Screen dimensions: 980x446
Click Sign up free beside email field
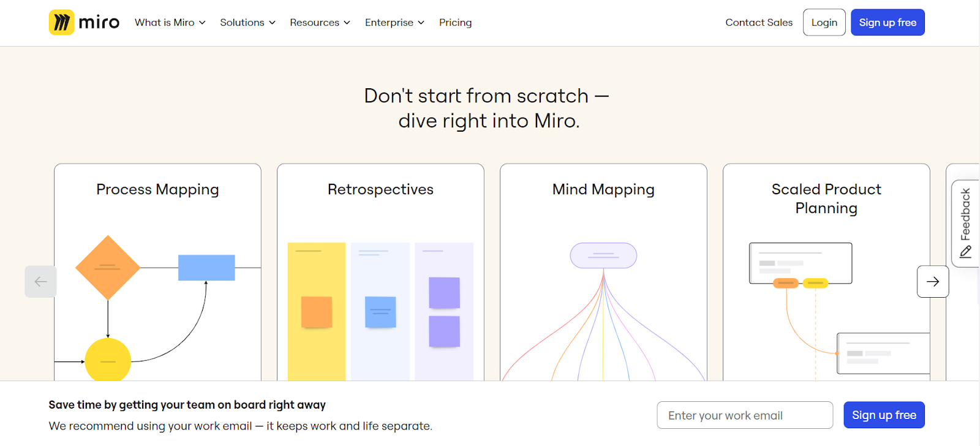(x=884, y=415)
